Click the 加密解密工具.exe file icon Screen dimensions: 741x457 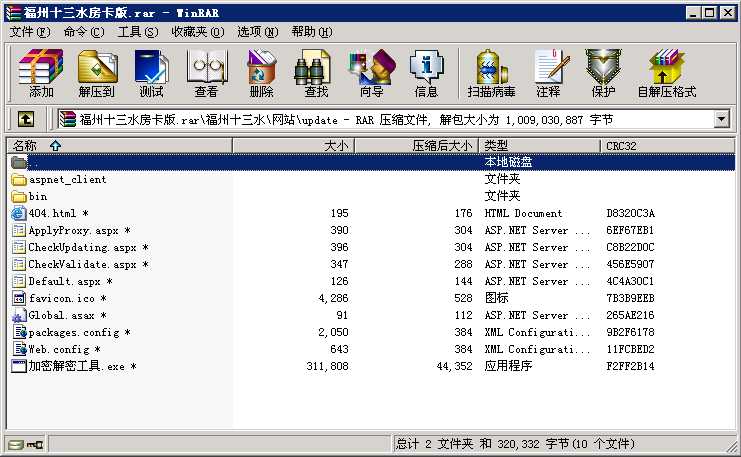(19, 367)
